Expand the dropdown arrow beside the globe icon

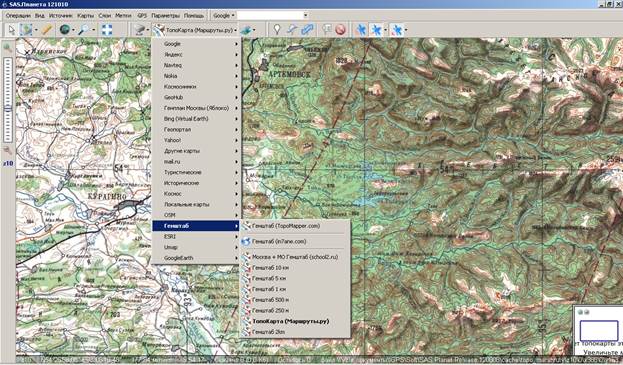click(74, 30)
